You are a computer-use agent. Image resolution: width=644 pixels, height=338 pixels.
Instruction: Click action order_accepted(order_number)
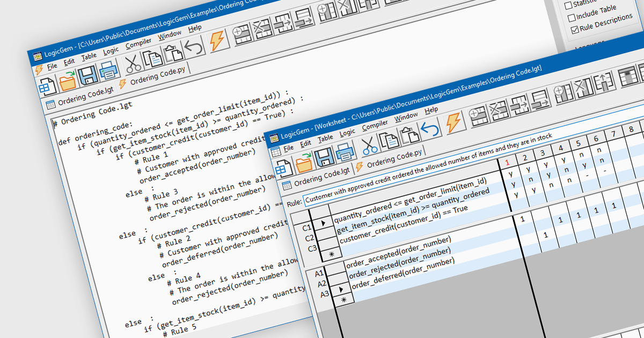(x=399, y=251)
